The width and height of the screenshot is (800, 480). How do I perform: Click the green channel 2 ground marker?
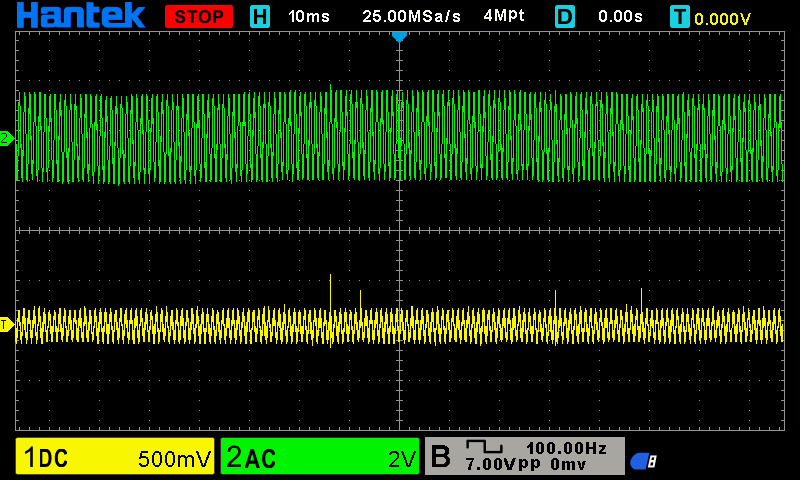[6, 138]
